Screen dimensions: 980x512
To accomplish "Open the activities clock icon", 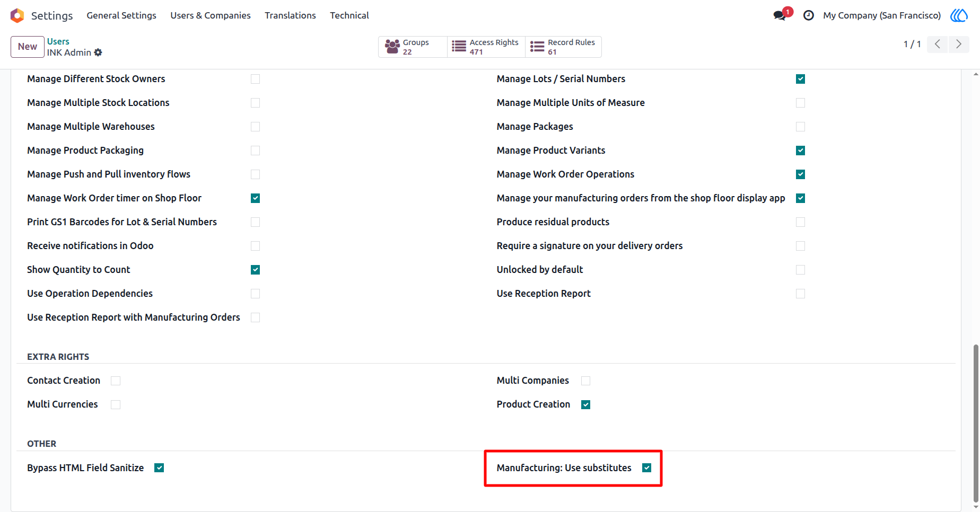I will click(x=808, y=15).
